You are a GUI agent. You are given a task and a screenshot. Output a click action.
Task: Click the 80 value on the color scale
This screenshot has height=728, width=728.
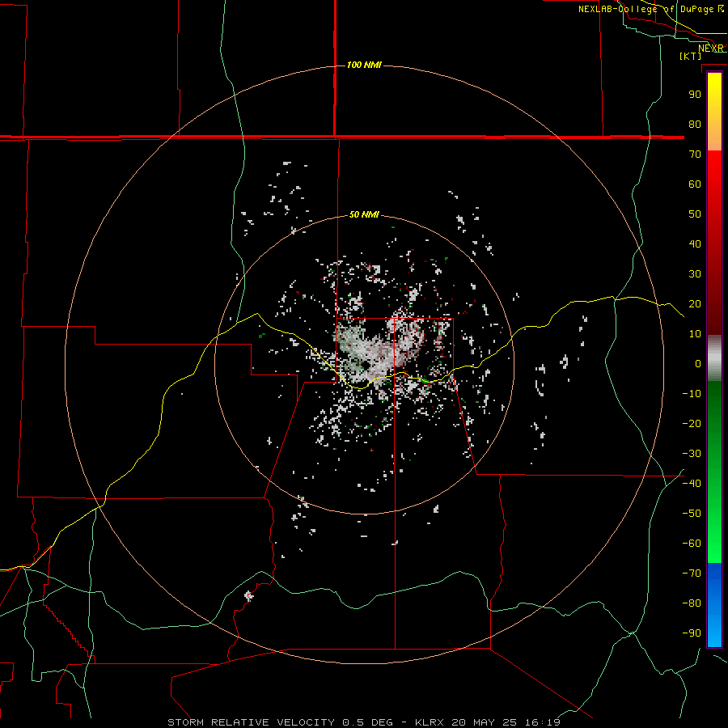(x=695, y=125)
